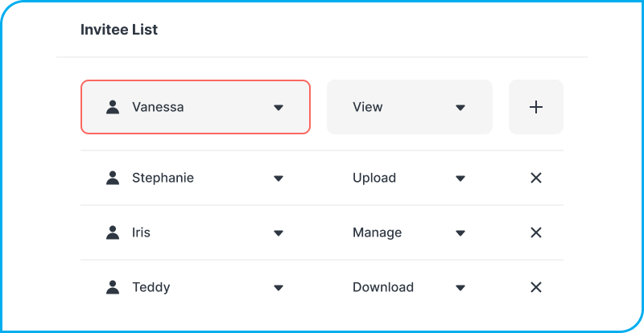Click the person icon beside Stephanie

point(113,178)
